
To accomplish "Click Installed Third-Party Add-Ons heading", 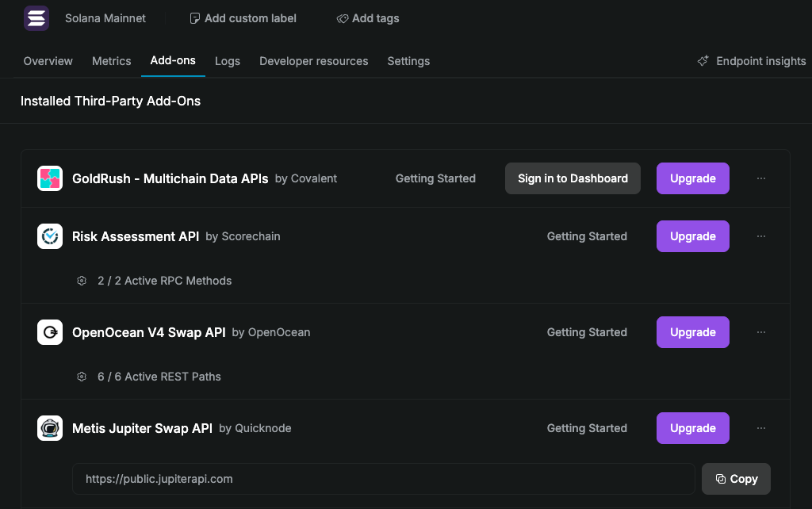I will pos(110,101).
